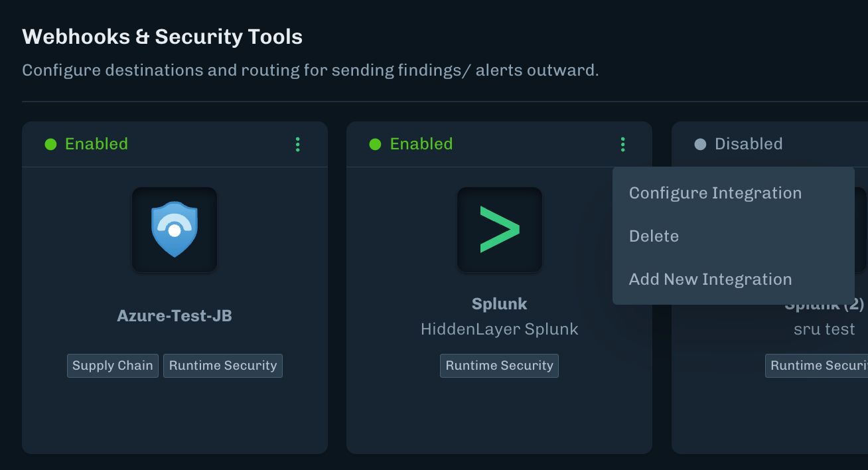Screen dimensions: 868x470
Task: Click the green status dot on Splunk card
Action: click(x=375, y=144)
